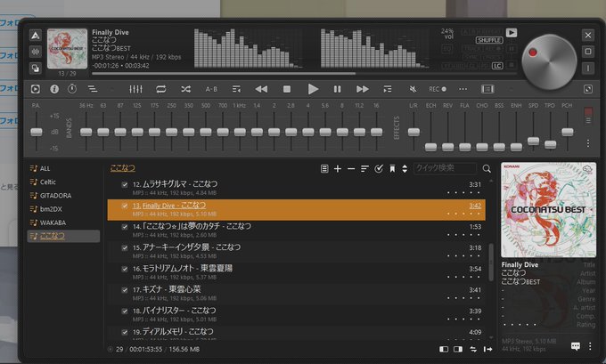Click the jump-to-end arrow icon in footer

tap(487, 349)
